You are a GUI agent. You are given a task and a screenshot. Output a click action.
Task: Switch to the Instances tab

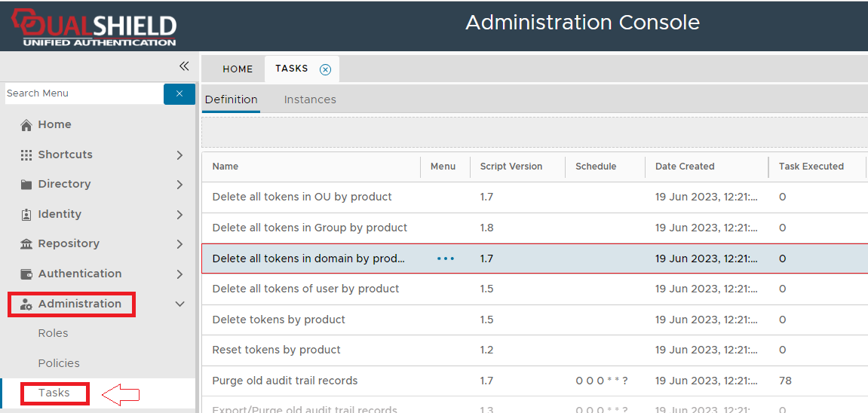[310, 99]
